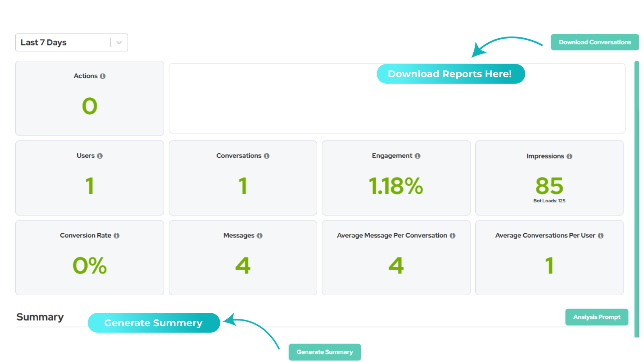This screenshot has width=644, height=362.
Task: Click the Engagement info icon
Action: [x=418, y=156]
